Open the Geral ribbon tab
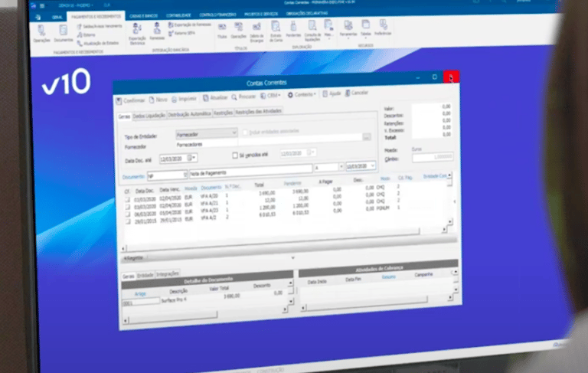Screen dimensions: 588x373 (x=57, y=18)
